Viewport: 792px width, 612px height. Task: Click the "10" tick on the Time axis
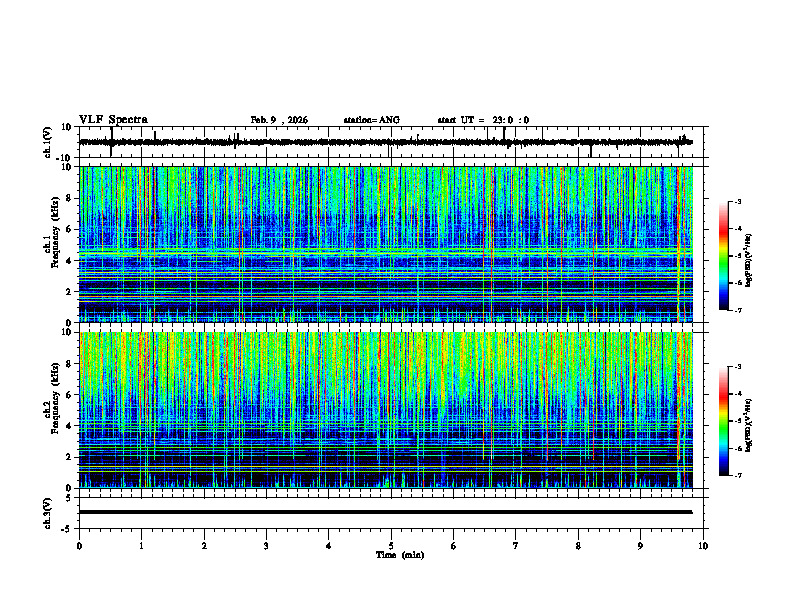coord(703,546)
